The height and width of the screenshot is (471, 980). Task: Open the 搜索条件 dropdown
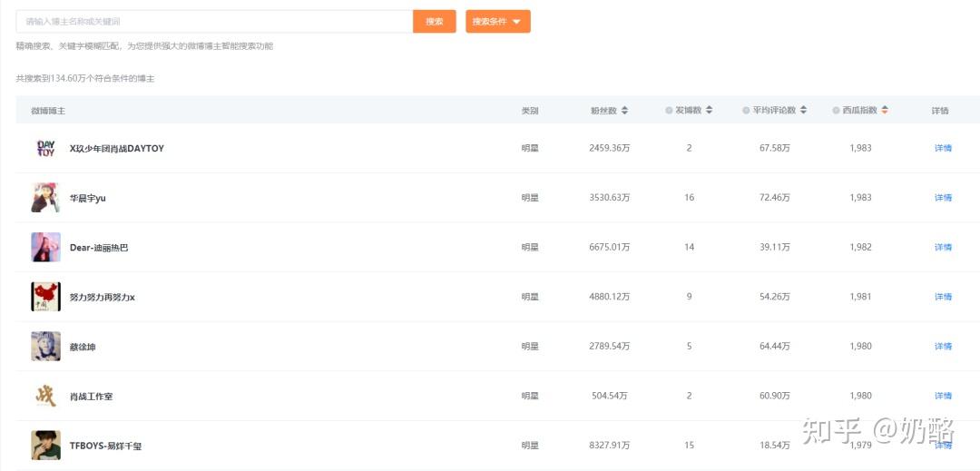pyautogui.click(x=497, y=22)
